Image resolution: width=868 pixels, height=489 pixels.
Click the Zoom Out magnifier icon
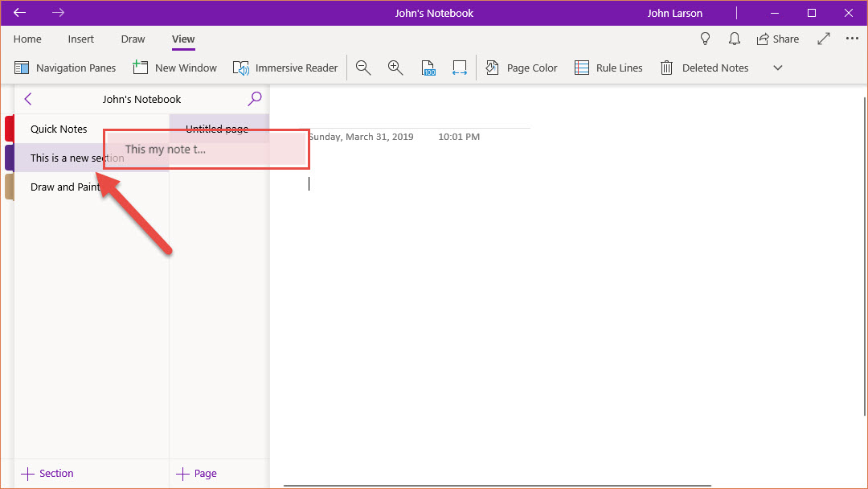click(363, 68)
